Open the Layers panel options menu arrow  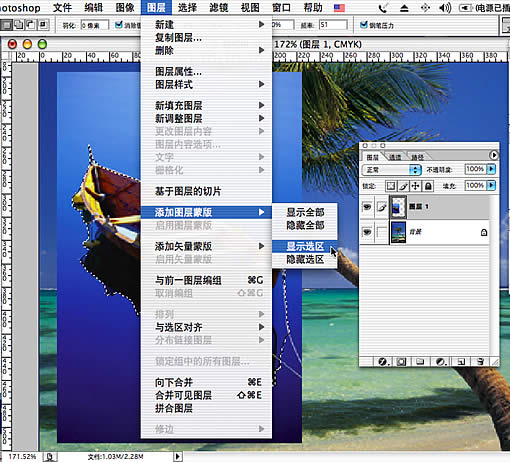(x=493, y=155)
